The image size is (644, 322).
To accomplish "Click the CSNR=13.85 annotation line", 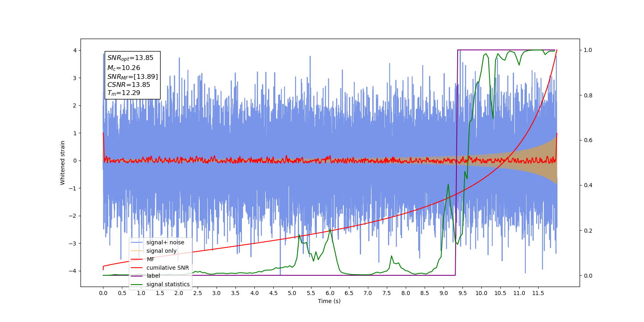I will [x=128, y=85].
